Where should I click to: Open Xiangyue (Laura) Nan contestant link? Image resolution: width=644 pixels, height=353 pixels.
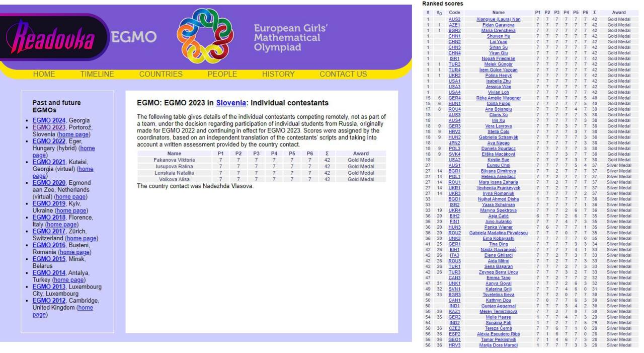click(x=499, y=20)
